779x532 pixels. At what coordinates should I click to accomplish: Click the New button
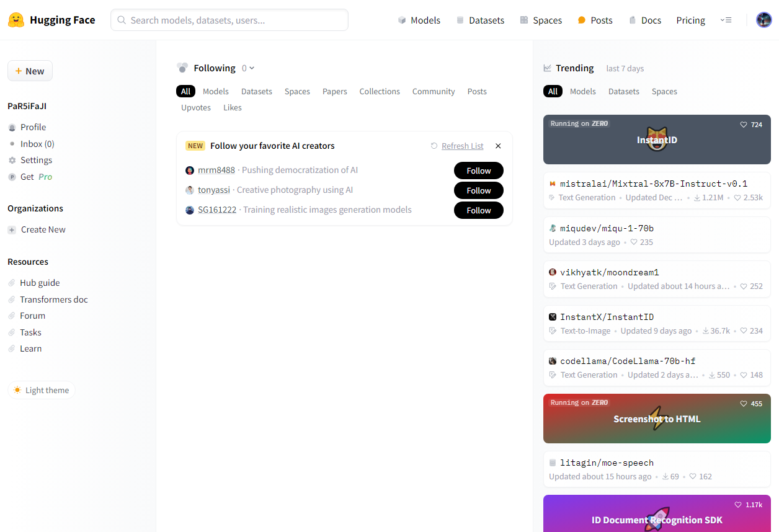tap(30, 71)
